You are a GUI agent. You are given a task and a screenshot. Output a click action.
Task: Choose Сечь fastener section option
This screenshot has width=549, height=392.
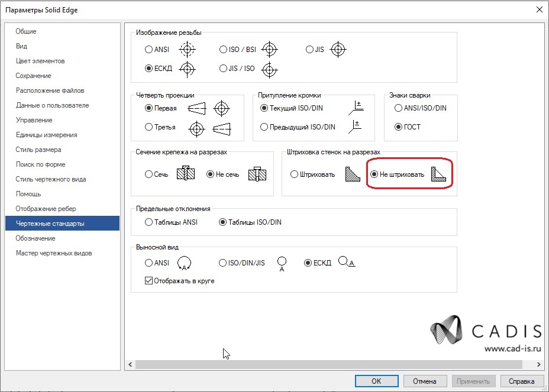(148, 174)
